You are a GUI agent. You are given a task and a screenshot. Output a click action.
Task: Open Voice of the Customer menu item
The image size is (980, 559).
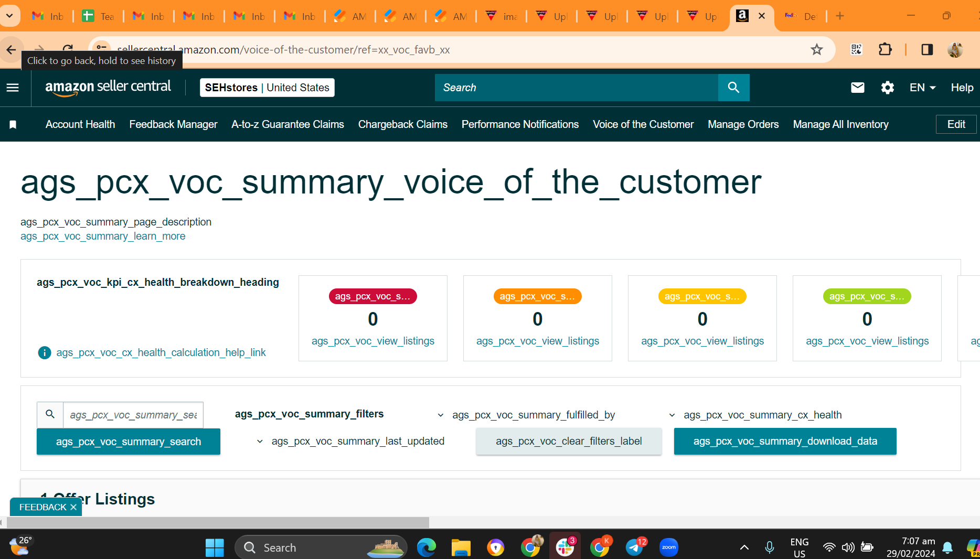(643, 124)
